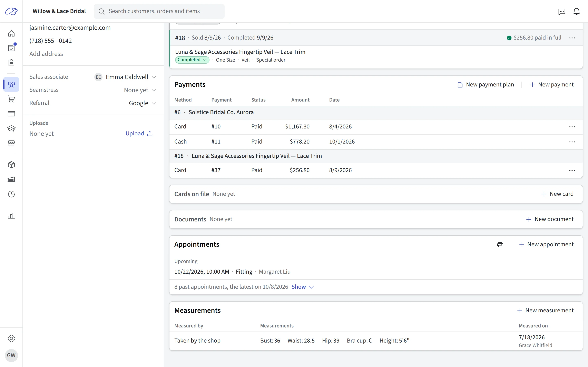Image resolution: width=588 pixels, height=367 pixels.
Task: Open the Home icon in sidebar
Action: (x=11, y=33)
